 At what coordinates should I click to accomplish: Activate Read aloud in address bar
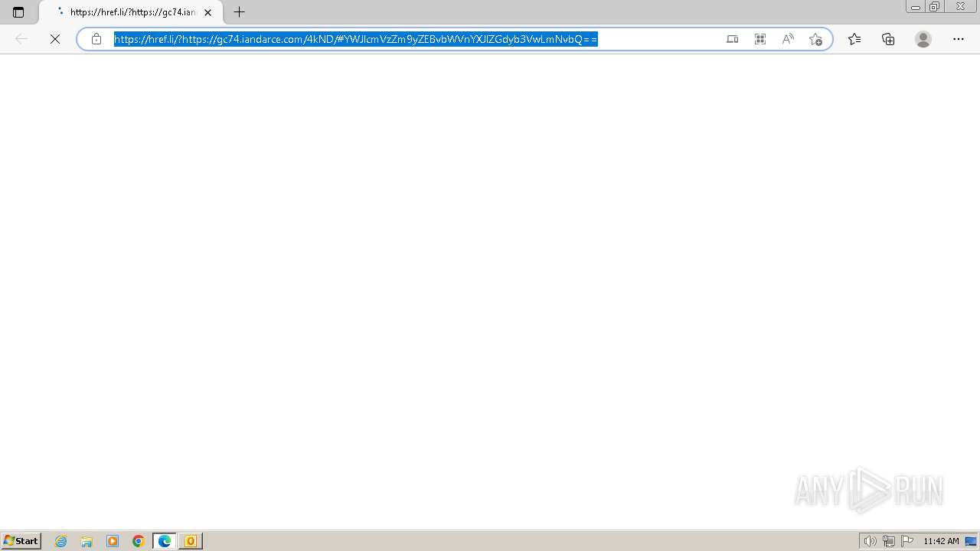pos(788,39)
